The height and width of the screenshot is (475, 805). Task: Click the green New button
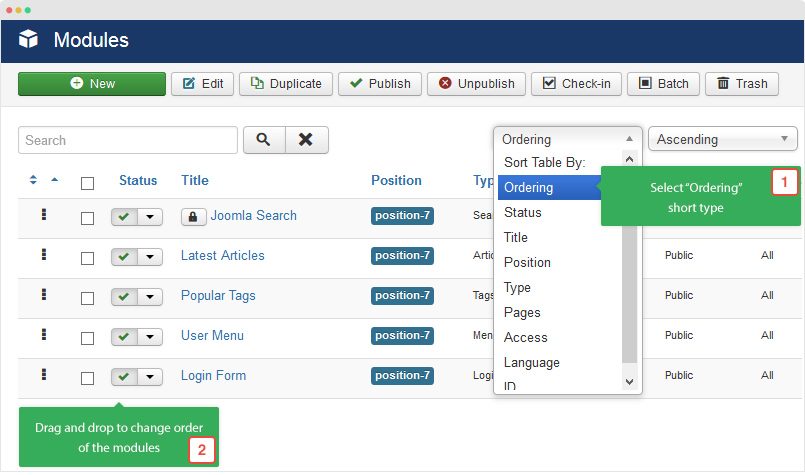coord(92,84)
